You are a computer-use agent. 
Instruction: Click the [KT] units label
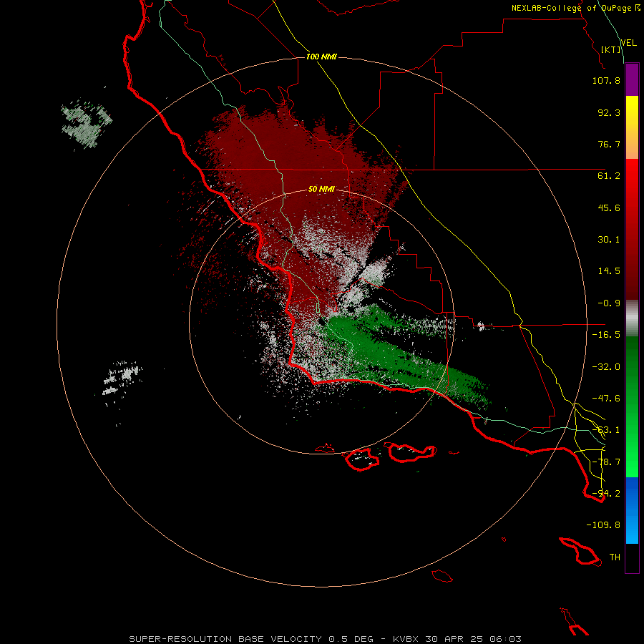[611, 49]
